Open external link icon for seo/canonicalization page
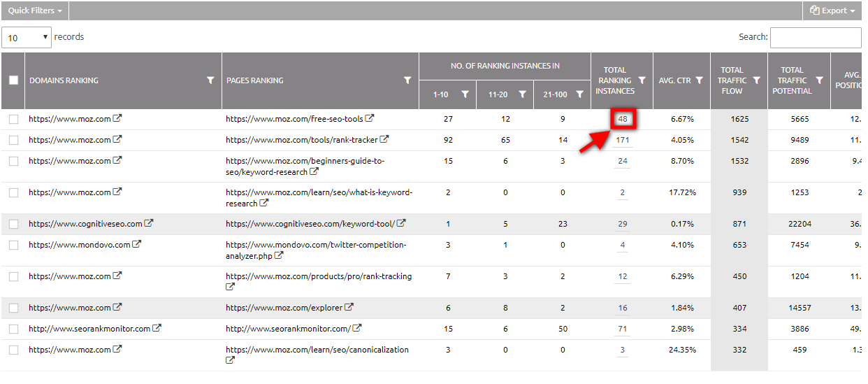The image size is (868, 384). 231,361
